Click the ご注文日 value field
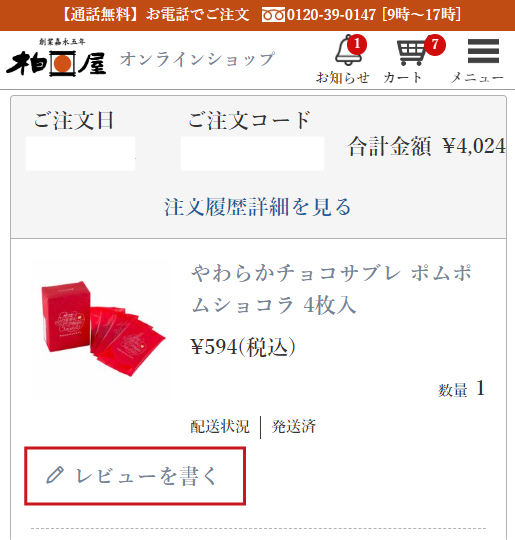The width and height of the screenshot is (515, 540). click(x=81, y=154)
